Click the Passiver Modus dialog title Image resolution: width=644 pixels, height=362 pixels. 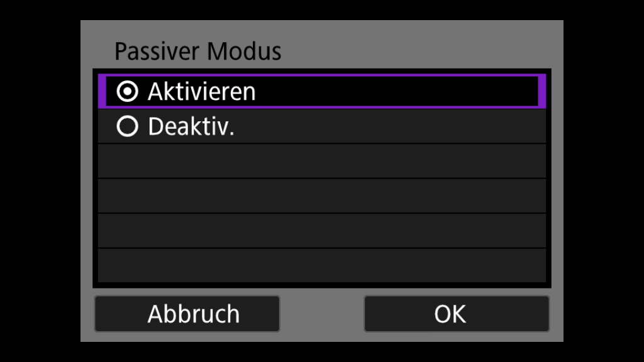click(198, 52)
